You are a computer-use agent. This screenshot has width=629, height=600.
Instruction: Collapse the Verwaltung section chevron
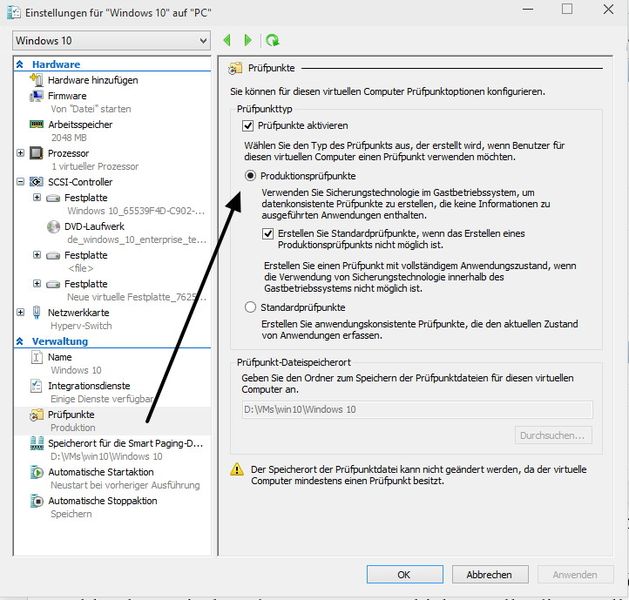20,341
